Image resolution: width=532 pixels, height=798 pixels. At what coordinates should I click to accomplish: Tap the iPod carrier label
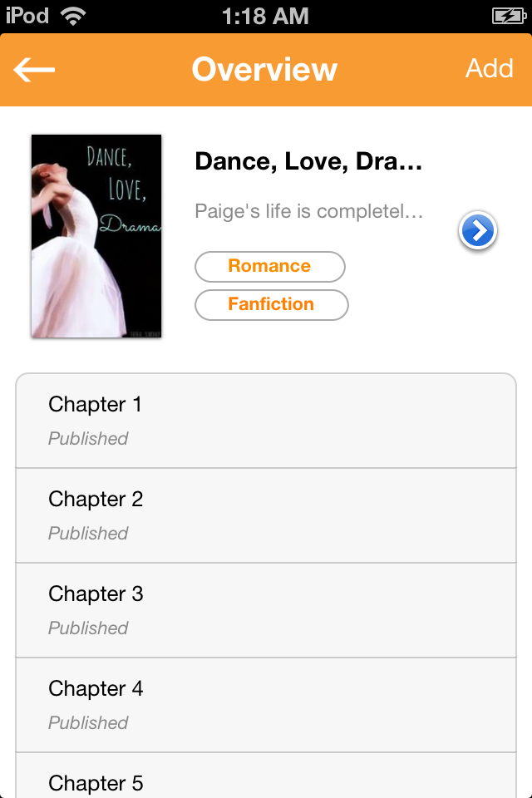point(27,16)
